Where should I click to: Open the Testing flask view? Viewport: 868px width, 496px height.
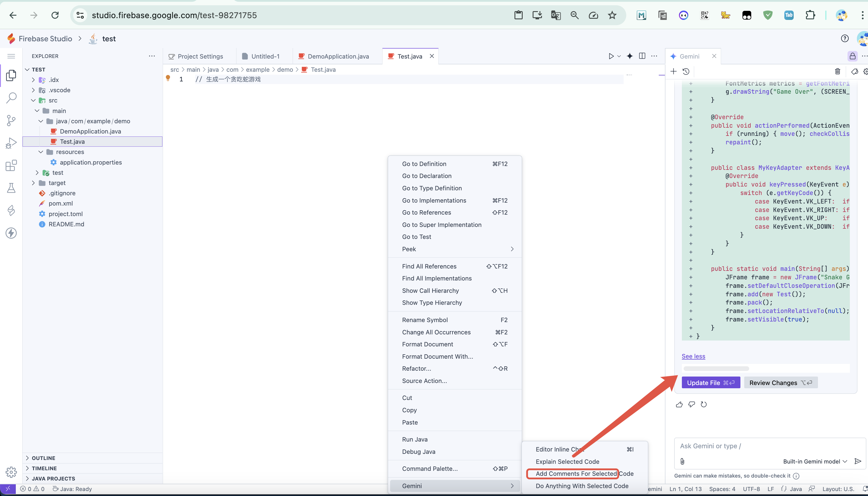click(x=11, y=188)
